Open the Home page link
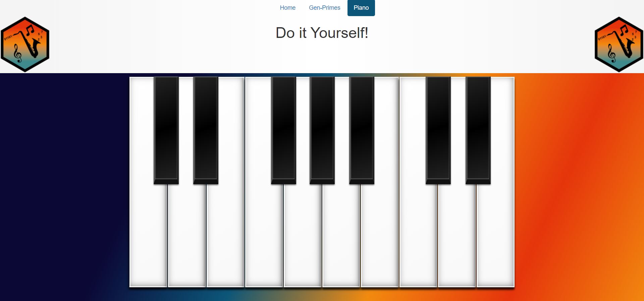The height and width of the screenshot is (301, 644). [287, 8]
